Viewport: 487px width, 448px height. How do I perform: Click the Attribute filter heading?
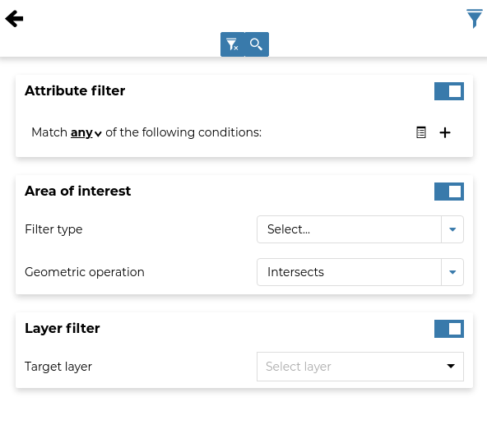pyautogui.click(x=75, y=90)
